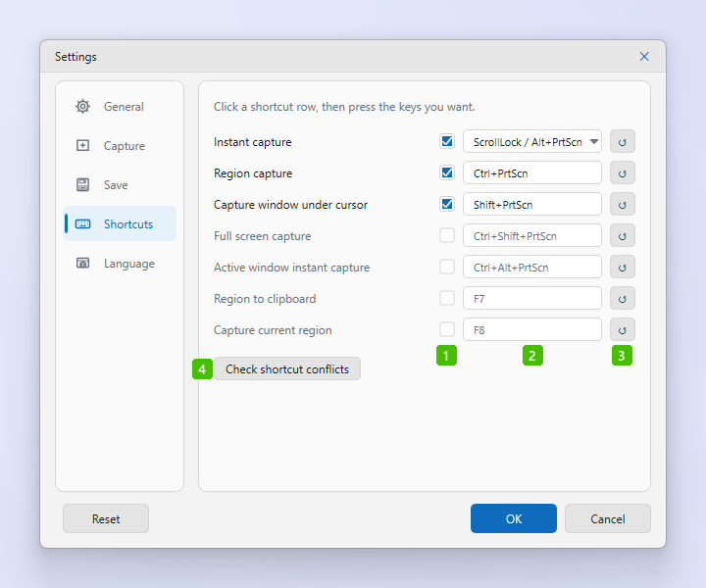Reset the Capture current region shortcut
The image size is (706, 588).
(623, 329)
